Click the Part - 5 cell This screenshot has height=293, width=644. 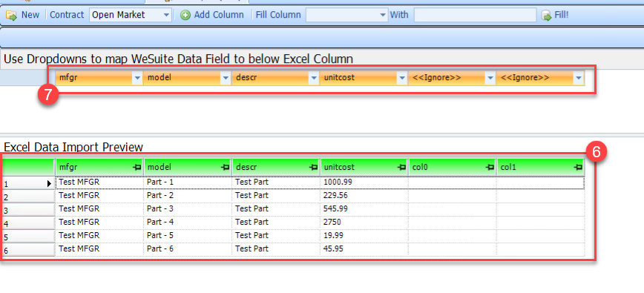point(188,236)
